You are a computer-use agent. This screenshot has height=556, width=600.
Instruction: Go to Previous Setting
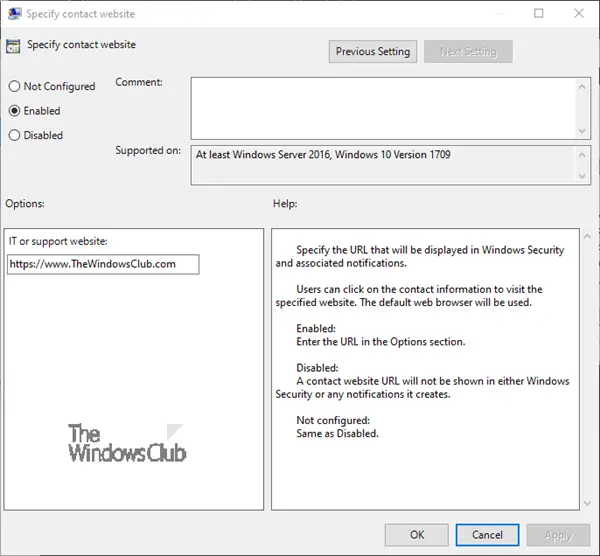click(x=373, y=51)
